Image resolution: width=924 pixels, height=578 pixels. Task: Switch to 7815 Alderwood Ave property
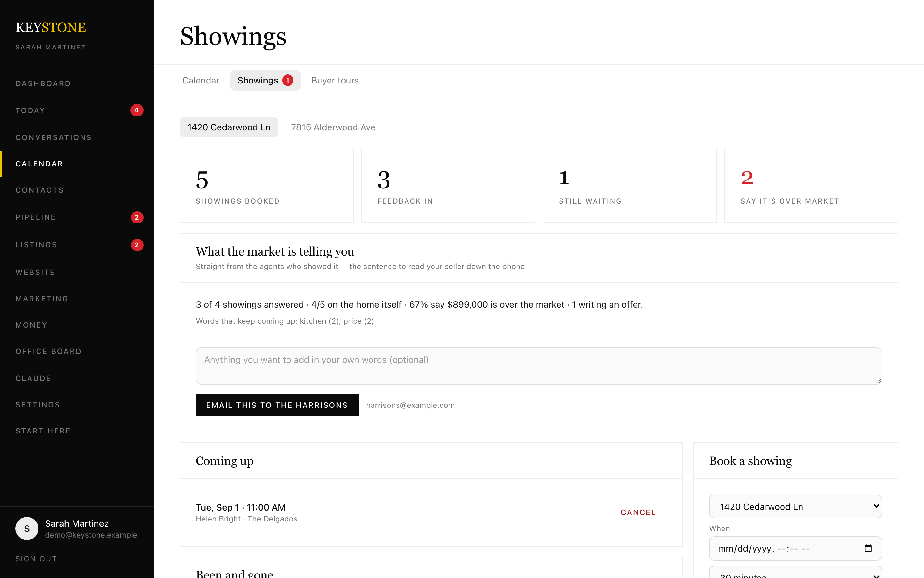333,127
